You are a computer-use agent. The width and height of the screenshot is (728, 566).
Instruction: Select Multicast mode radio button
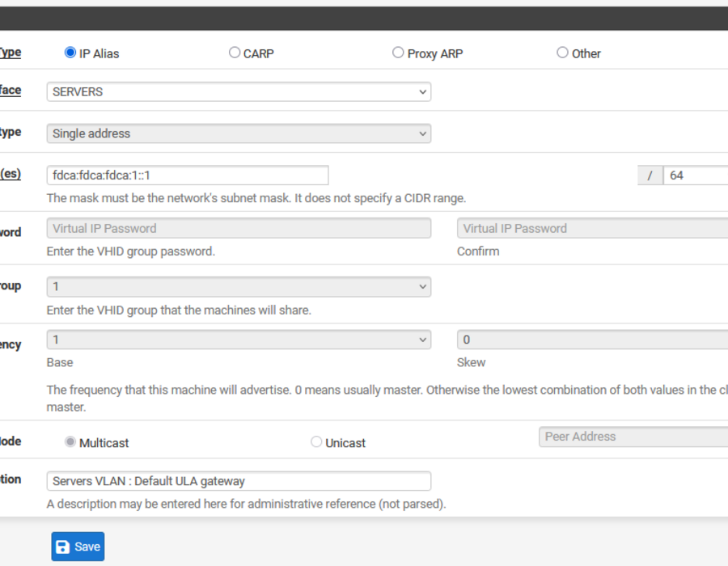[70, 441]
